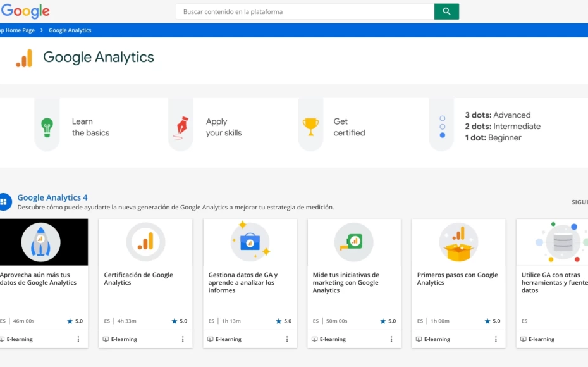588x367 pixels.
Task: Open more options for Mide tus iniciativas card
Action: click(391, 339)
